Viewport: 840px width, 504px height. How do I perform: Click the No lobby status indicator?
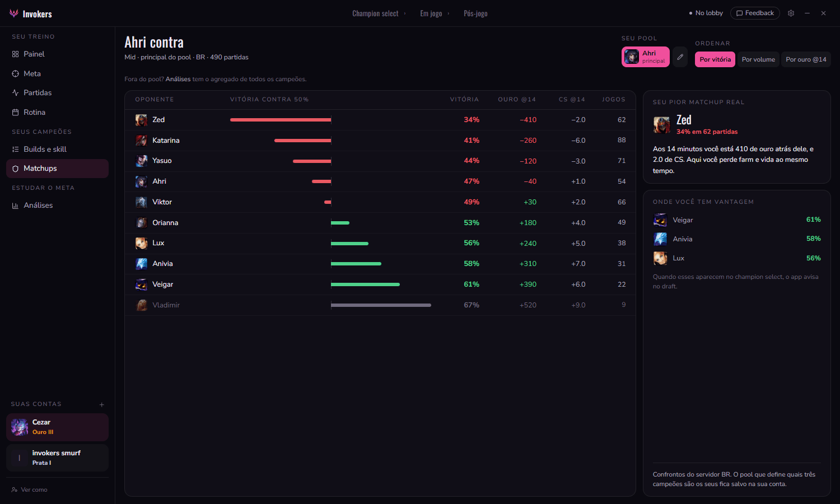[x=706, y=13]
